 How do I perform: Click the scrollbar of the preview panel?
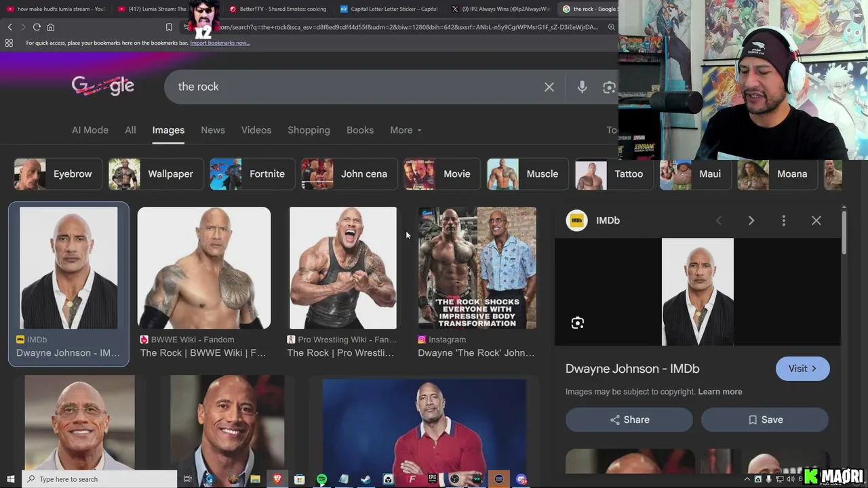click(x=844, y=232)
